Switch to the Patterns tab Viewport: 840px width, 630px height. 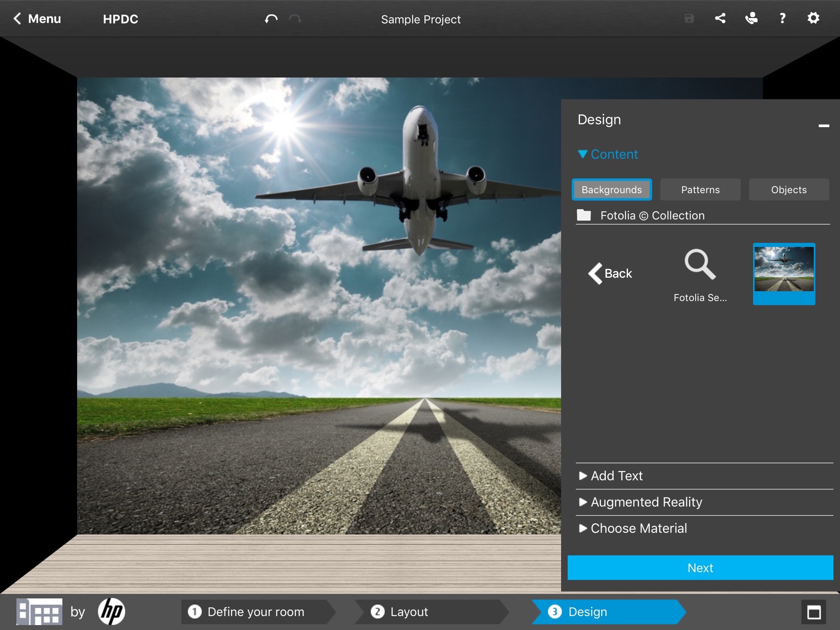701,190
